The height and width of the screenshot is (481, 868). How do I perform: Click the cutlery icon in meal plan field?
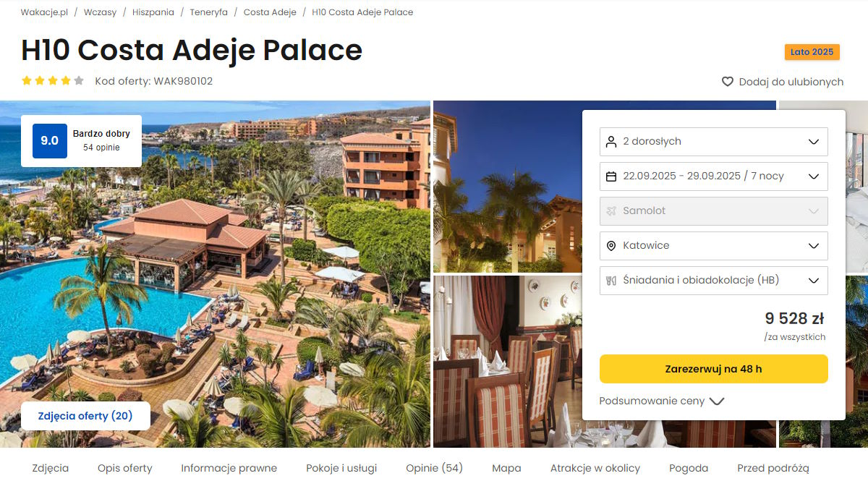[611, 281]
